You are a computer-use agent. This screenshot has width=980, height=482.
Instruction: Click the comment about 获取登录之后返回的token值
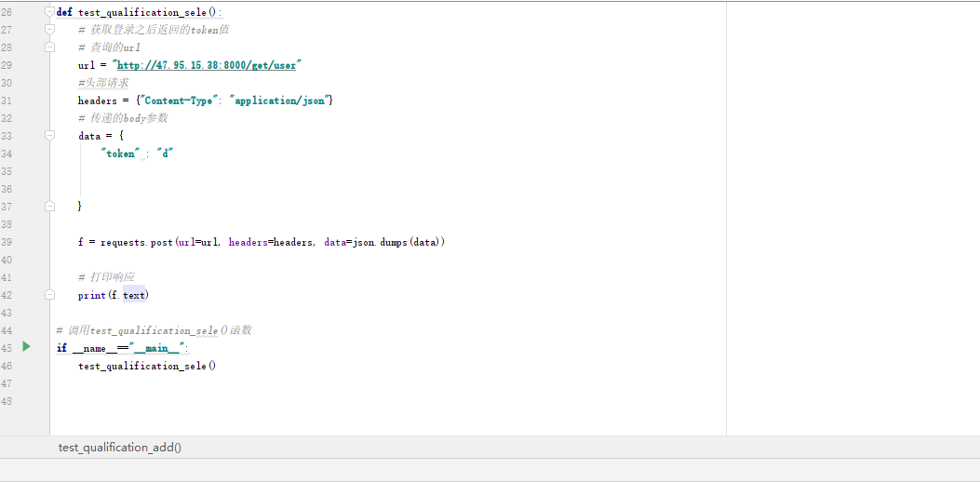tap(154, 30)
